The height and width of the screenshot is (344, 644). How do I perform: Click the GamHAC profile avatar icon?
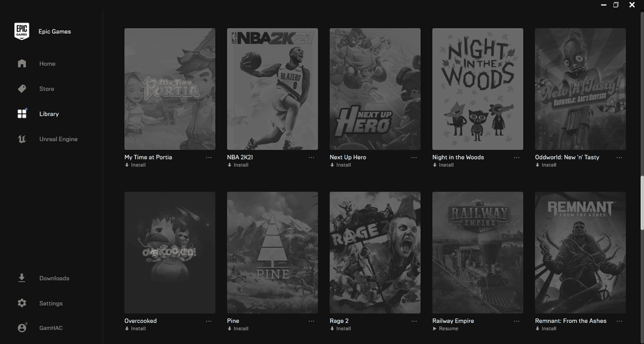click(x=22, y=328)
